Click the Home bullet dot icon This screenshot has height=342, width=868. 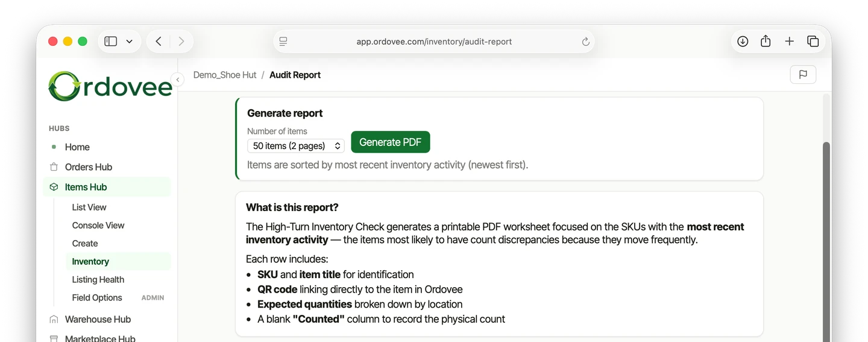pyautogui.click(x=54, y=147)
